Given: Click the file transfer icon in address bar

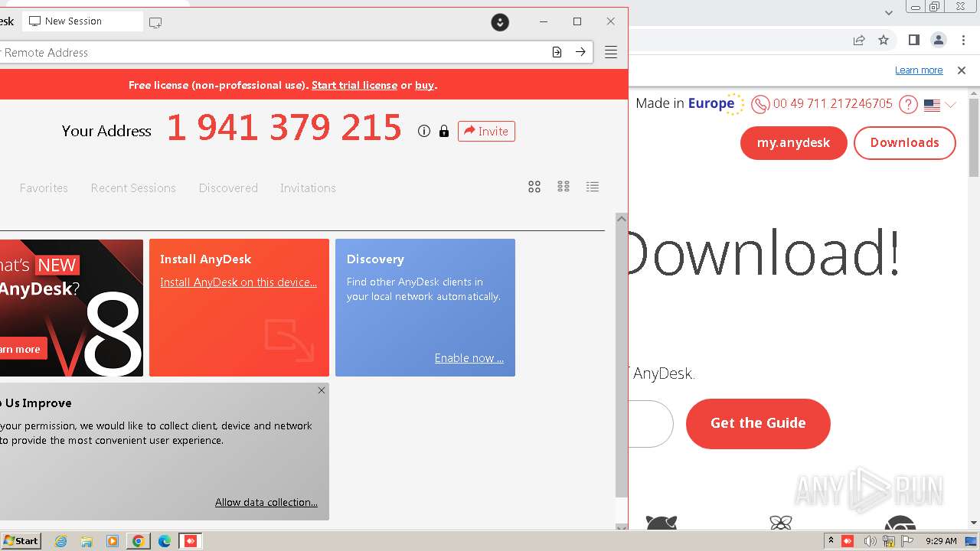Looking at the screenshot, I should 557,52.
